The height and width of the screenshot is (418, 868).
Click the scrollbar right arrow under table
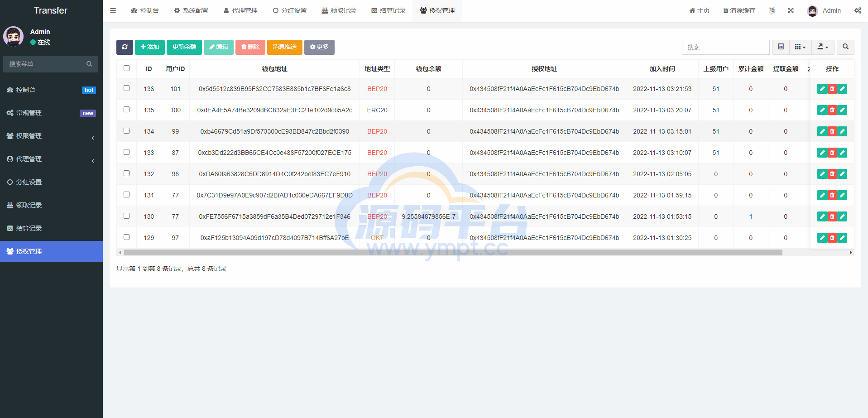(851, 253)
